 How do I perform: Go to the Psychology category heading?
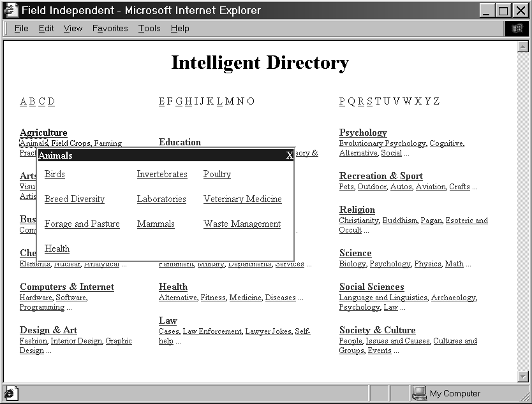click(363, 133)
